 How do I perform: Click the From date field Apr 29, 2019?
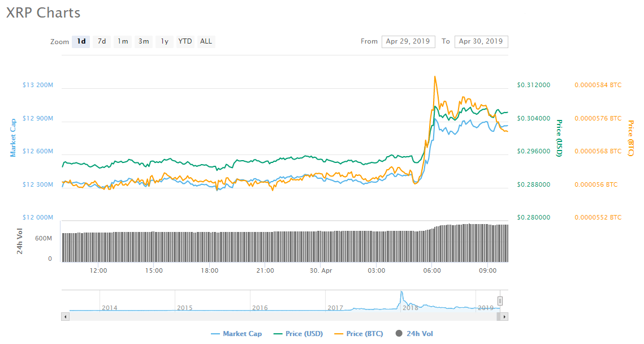pos(408,41)
